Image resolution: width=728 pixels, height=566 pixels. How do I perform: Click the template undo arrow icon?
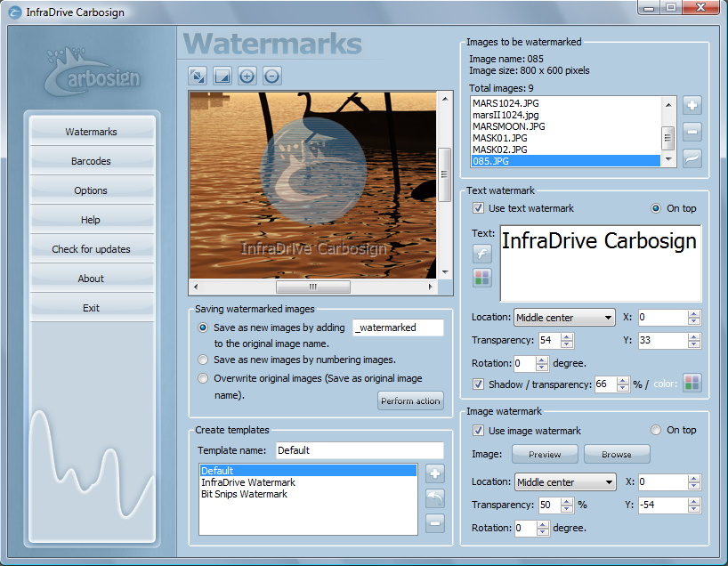[x=435, y=498]
